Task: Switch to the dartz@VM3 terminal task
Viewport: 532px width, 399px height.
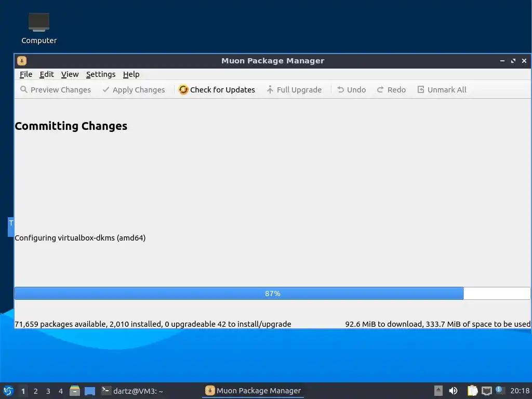Action: click(x=132, y=391)
